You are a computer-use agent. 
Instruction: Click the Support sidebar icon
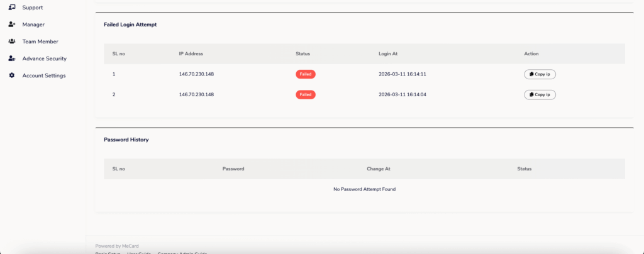click(x=11, y=8)
